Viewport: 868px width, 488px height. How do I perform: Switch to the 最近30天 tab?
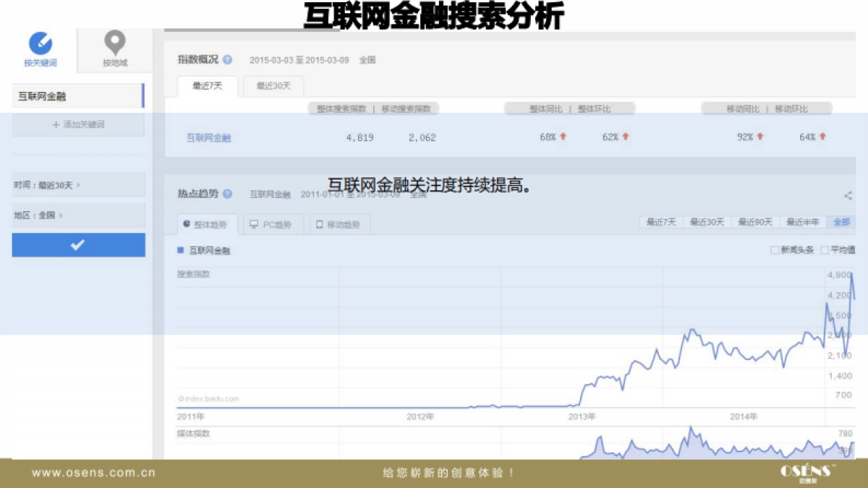272,86
